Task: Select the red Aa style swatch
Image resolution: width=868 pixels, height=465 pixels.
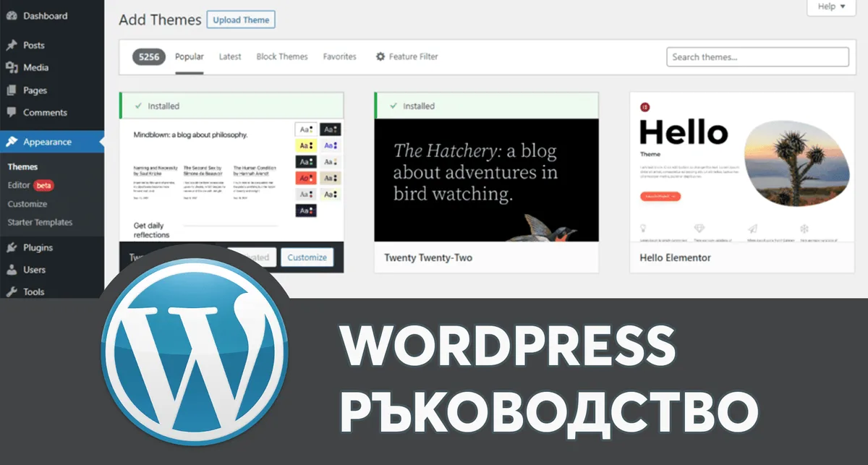Action: tap(307, 178)
